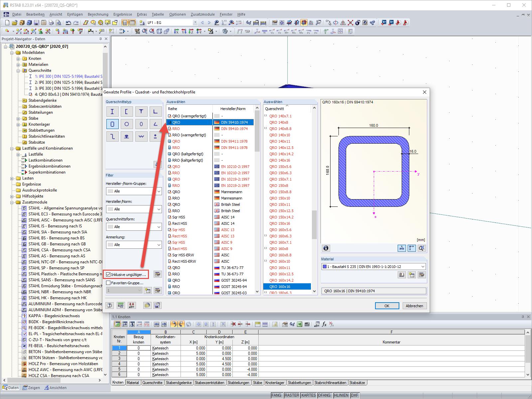Open the Datei menu

pyautogui.click(x=17, y=14)
